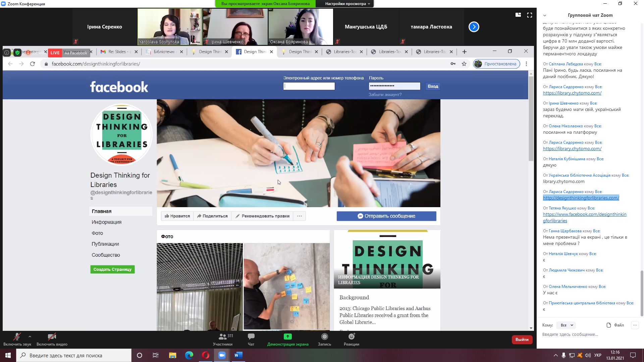Viewport: 644px width, 362px height.
Task: Open saved password key icon
Action: click(453, 64)
